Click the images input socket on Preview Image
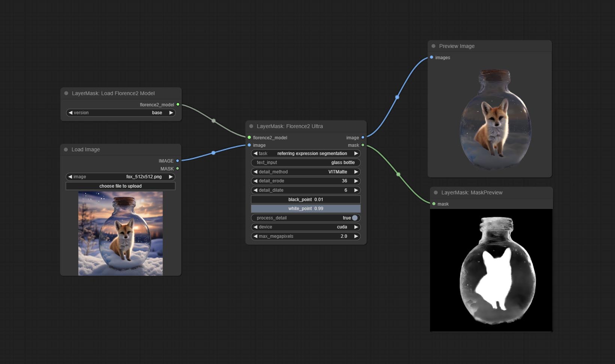The height and width of the screenshot is (364, 615). pyautogui.click(x=431, y=57)
